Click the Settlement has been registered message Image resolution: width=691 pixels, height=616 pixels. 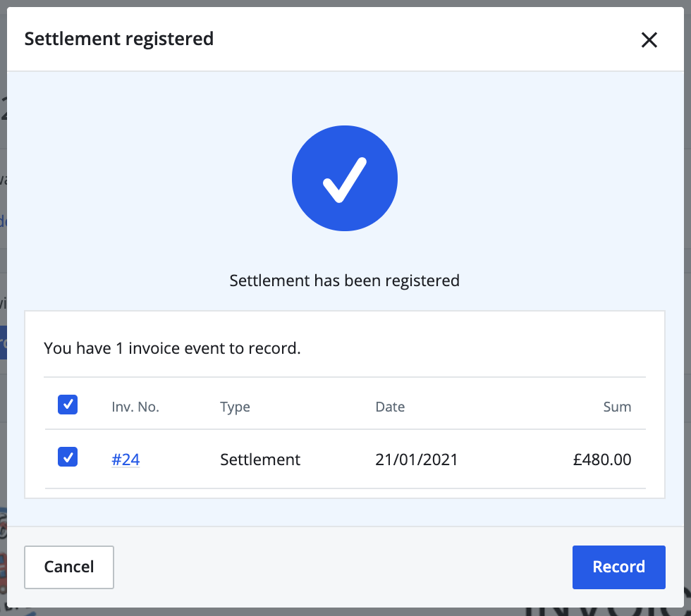(344, 281)
